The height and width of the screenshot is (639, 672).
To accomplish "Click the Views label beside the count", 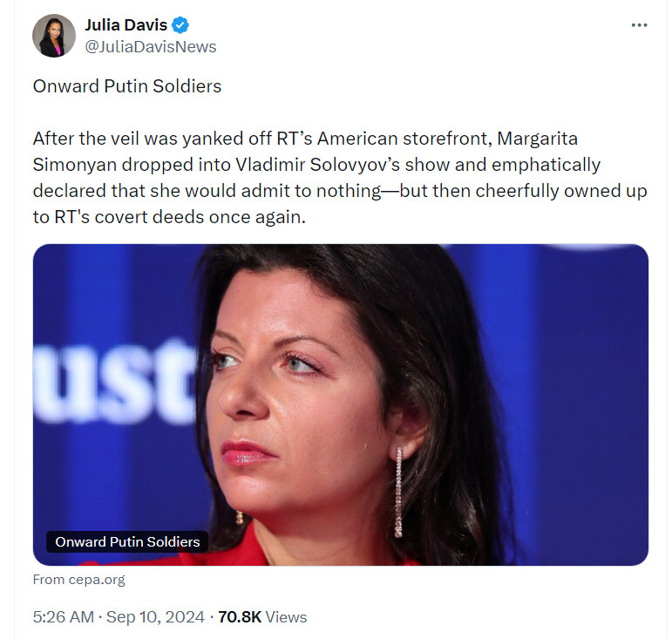I will point(286,617).
